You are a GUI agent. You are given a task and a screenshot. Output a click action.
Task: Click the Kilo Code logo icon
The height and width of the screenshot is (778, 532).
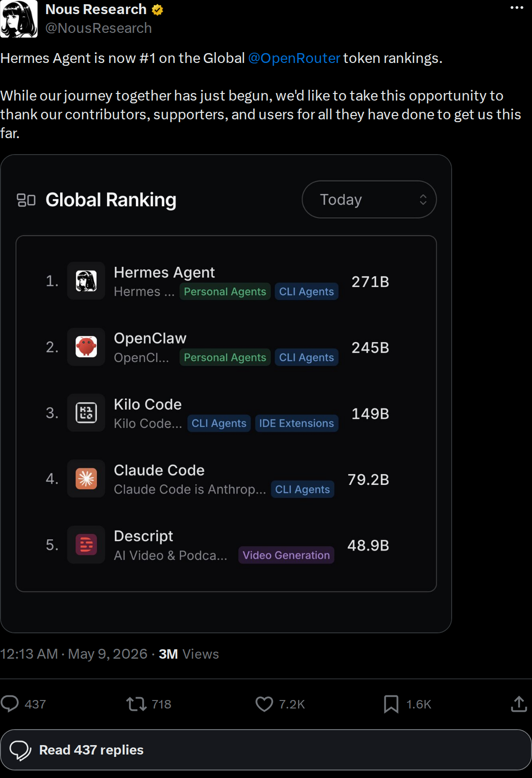click(x=86, y=413)
